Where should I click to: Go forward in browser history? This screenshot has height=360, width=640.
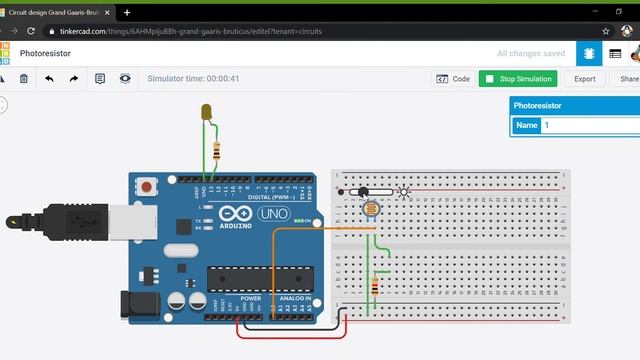[14, 31]
